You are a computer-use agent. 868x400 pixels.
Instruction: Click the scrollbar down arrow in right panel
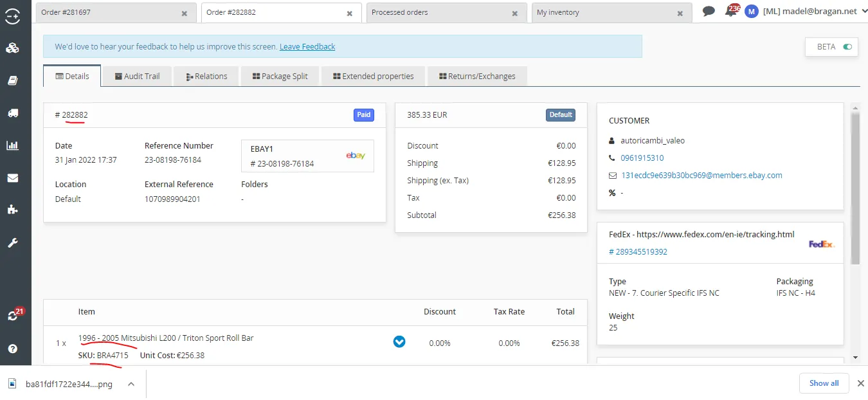854,356
